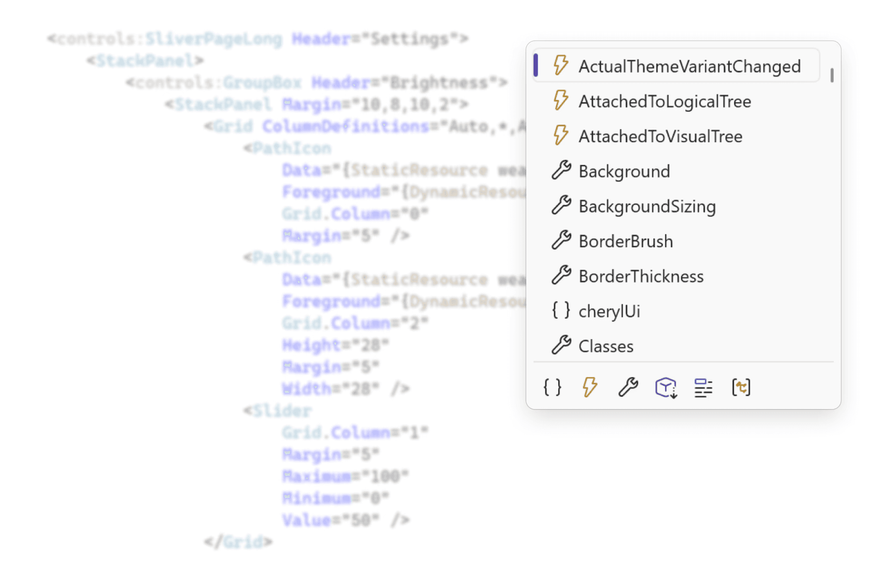Select BorderThickness completion item
Screen dimensions: 882x588
[x=641, y=276]
